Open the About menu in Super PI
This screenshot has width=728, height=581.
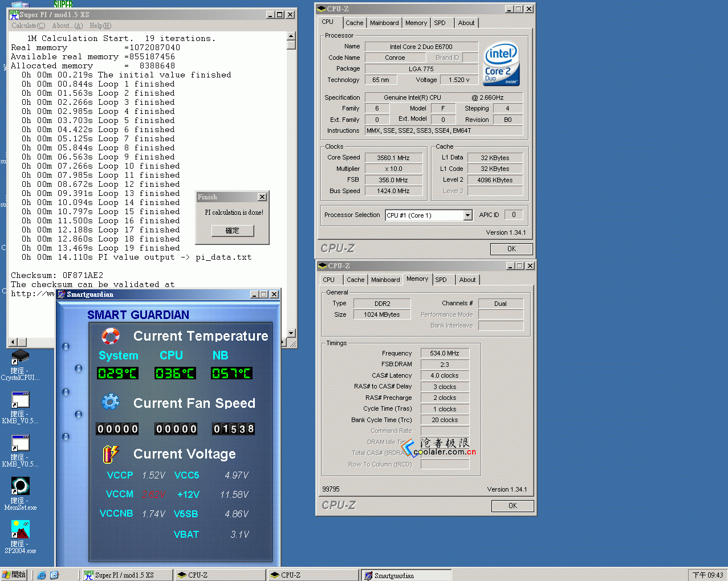pyautogui.click(x=67, y=26)
